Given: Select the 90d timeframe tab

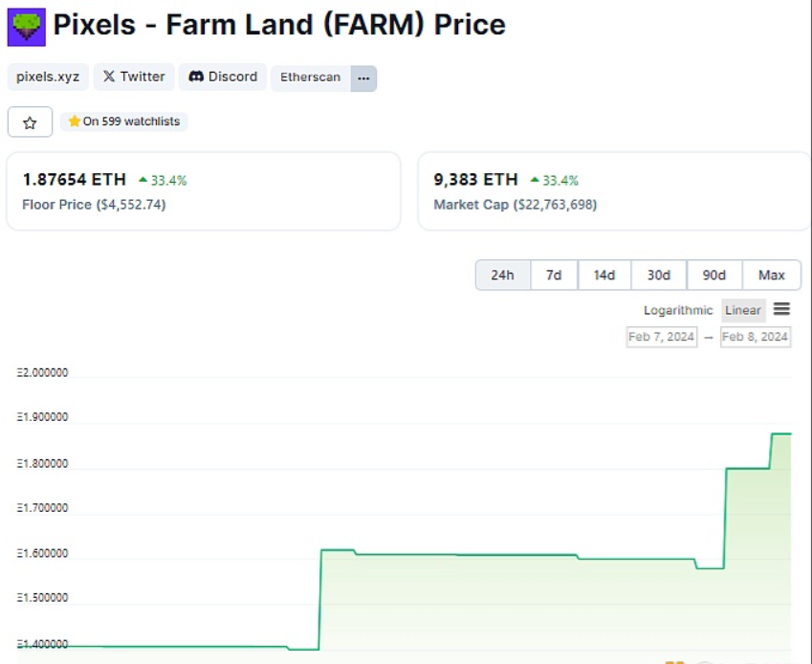Looking at the screenshot, I should tap(714, 275).
